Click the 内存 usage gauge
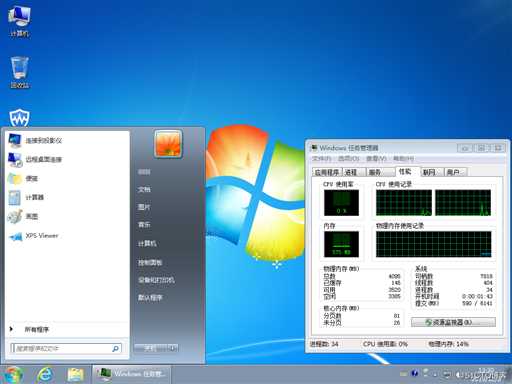The image size is (512, 384). [341, 244]
